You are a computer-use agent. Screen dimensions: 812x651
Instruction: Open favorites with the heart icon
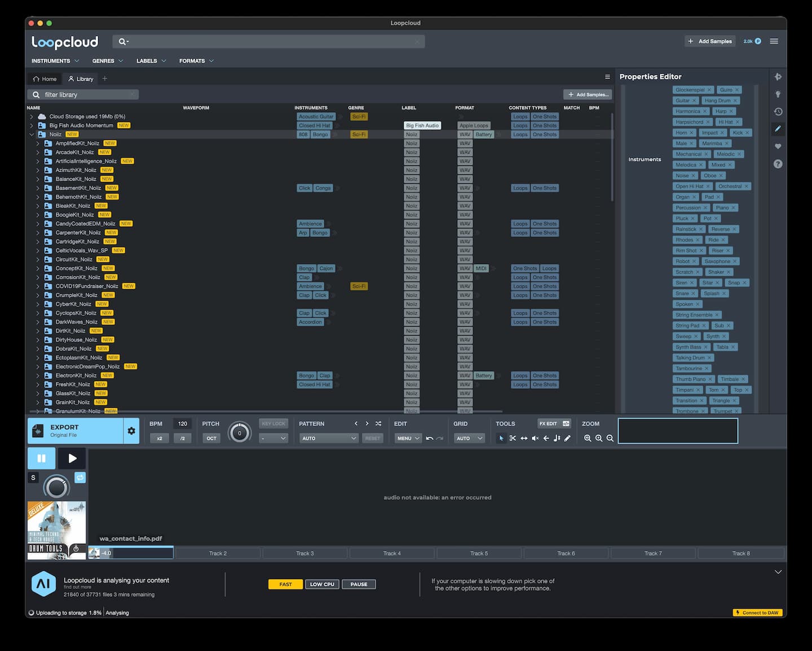coord(778,146)
